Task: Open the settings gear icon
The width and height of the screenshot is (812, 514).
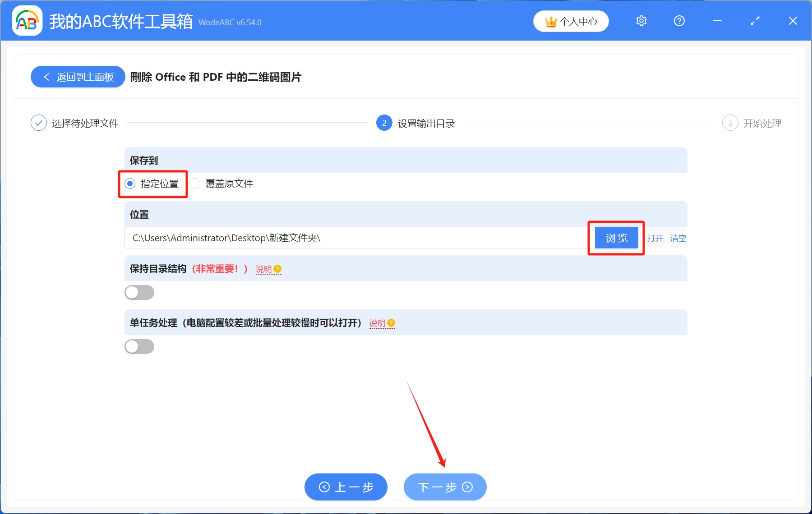Action: pos(641,21)
